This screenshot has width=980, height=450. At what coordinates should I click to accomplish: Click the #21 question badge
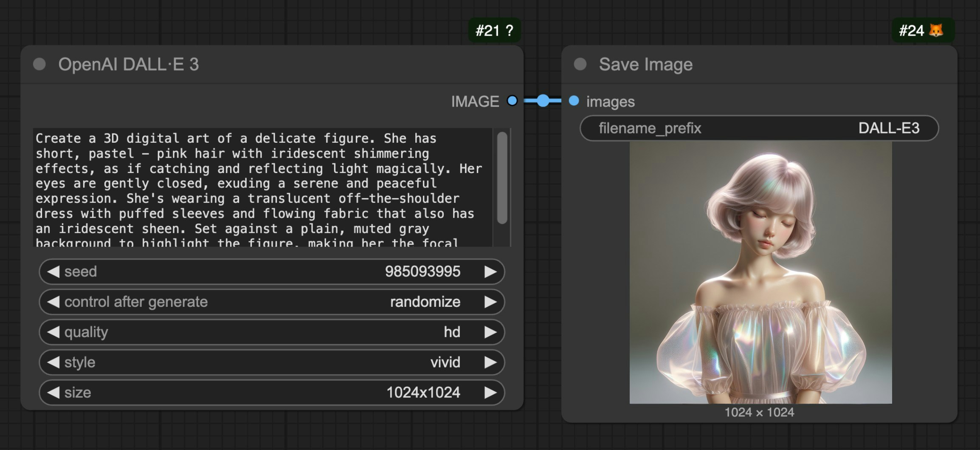pyautogui.click(x=494, y=30)
